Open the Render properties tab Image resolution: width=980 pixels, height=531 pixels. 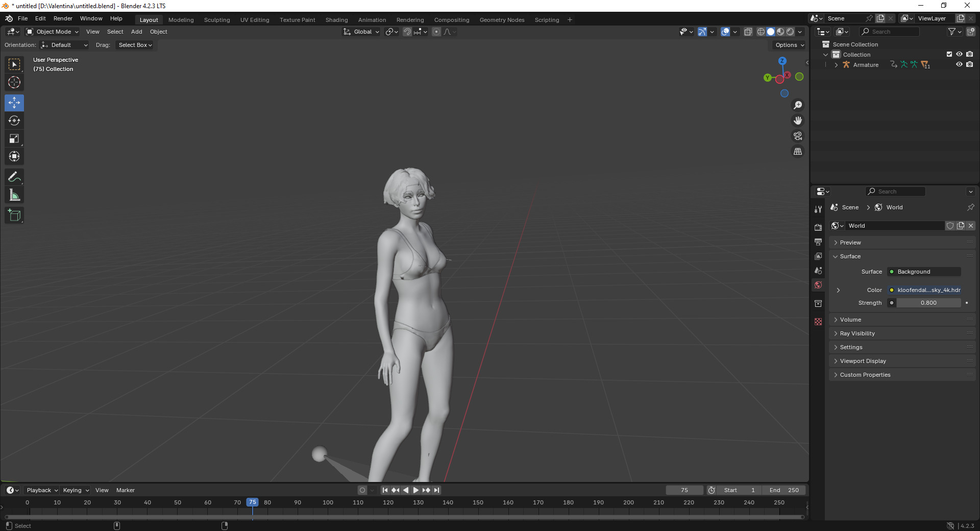[818, 227]
